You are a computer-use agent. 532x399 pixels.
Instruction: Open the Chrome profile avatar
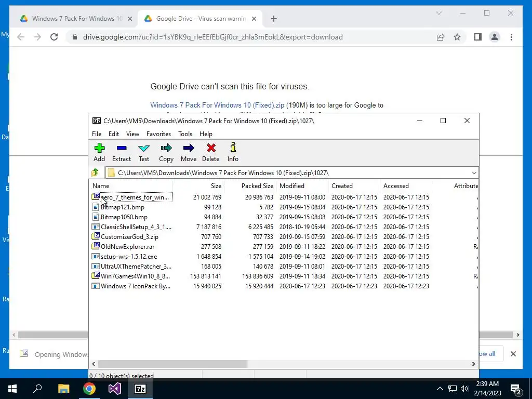point(495,37)
